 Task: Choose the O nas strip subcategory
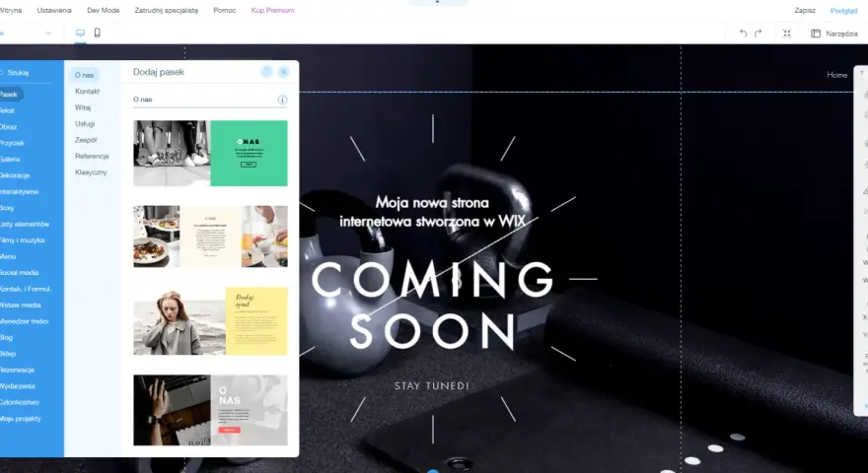pos(85,75)
